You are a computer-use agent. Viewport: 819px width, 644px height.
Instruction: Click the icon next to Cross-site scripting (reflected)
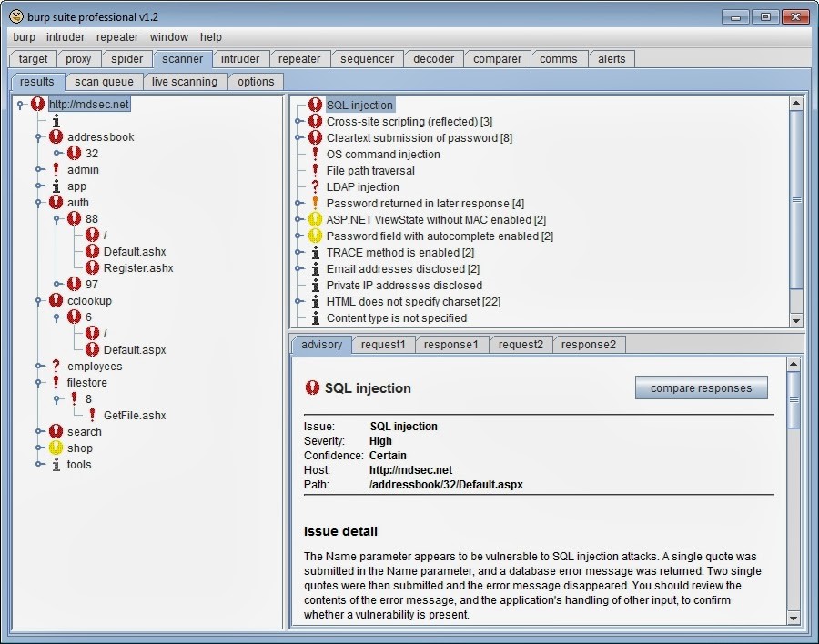[x=315, y=121]
